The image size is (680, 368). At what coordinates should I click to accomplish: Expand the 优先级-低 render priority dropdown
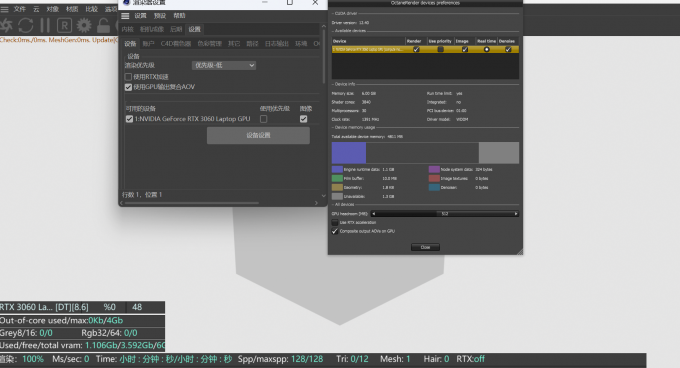coord(224,65)
